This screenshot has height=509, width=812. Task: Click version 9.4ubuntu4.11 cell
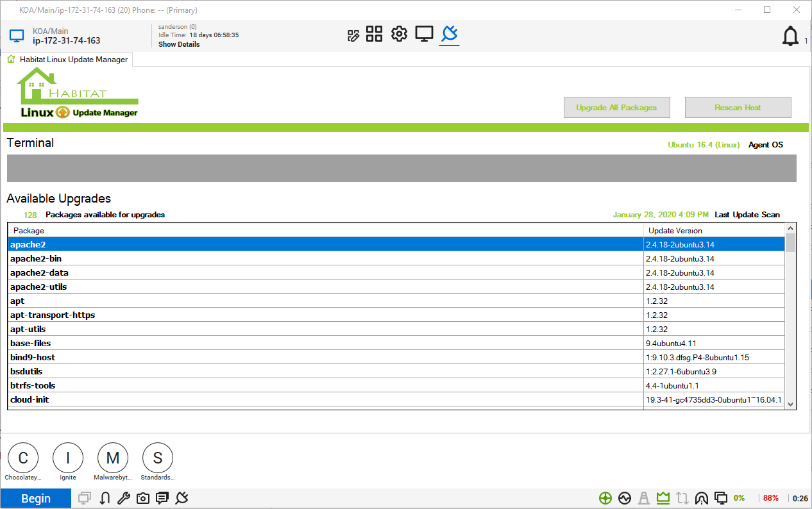click(x=715, y=343)
